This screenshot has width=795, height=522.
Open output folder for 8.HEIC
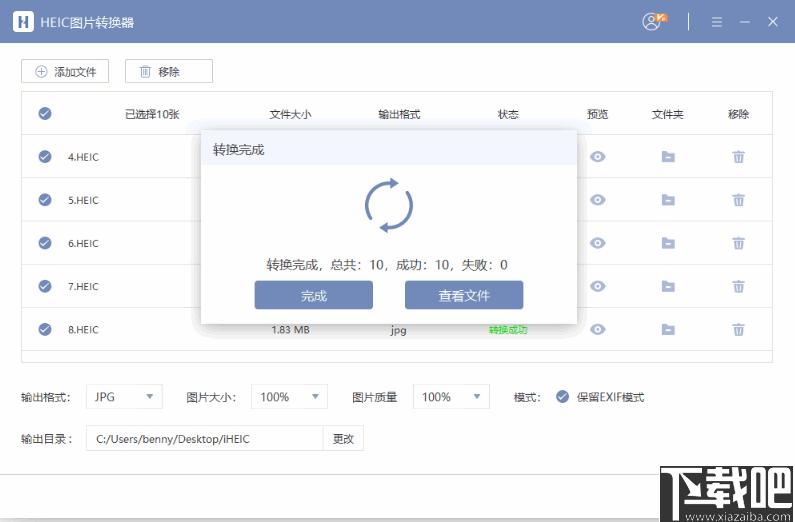(668, 329)
